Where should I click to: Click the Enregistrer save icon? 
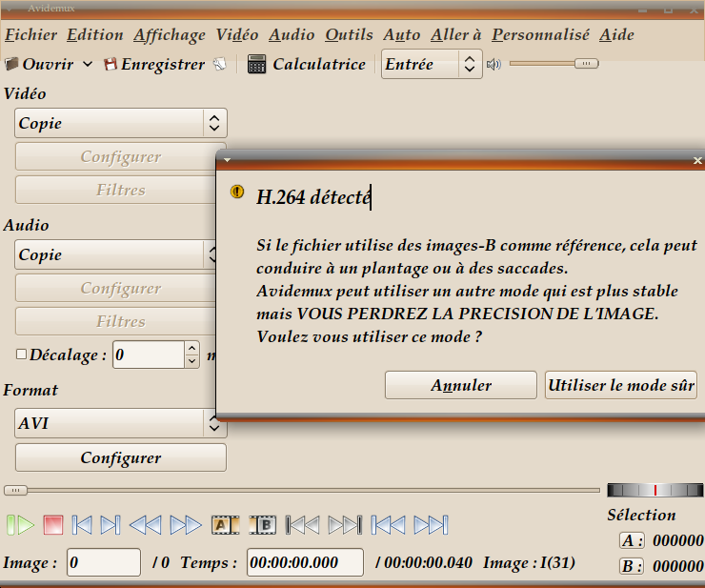pos(111,65)
